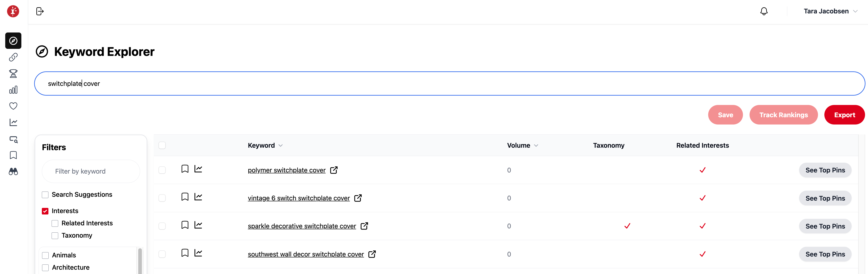
Task: Uncheck the Interests filter checkbox
Action: 45,211
